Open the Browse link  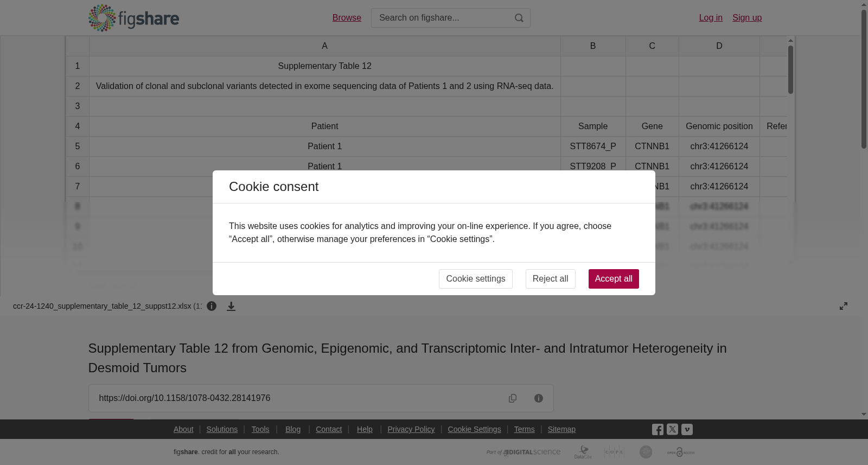tap(347, 18)
